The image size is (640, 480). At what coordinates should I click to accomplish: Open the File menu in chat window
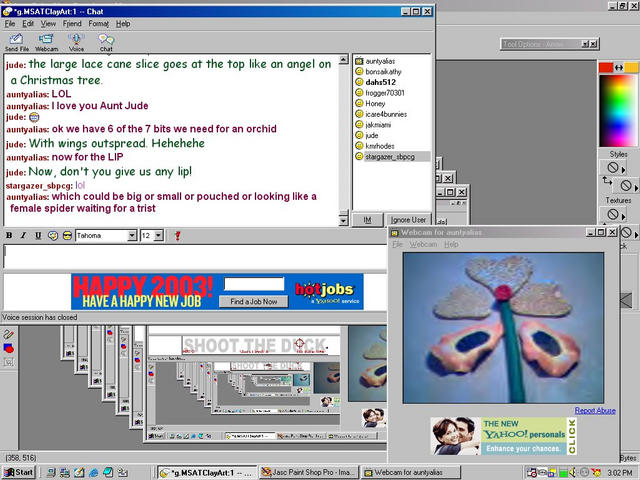pos(10,24)
